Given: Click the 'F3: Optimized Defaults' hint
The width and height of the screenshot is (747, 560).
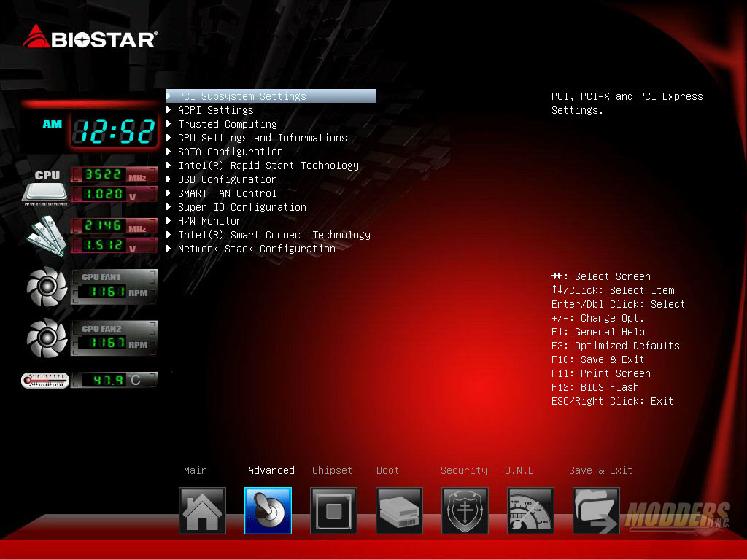Looking at the screenshot, I should [615, 346].
